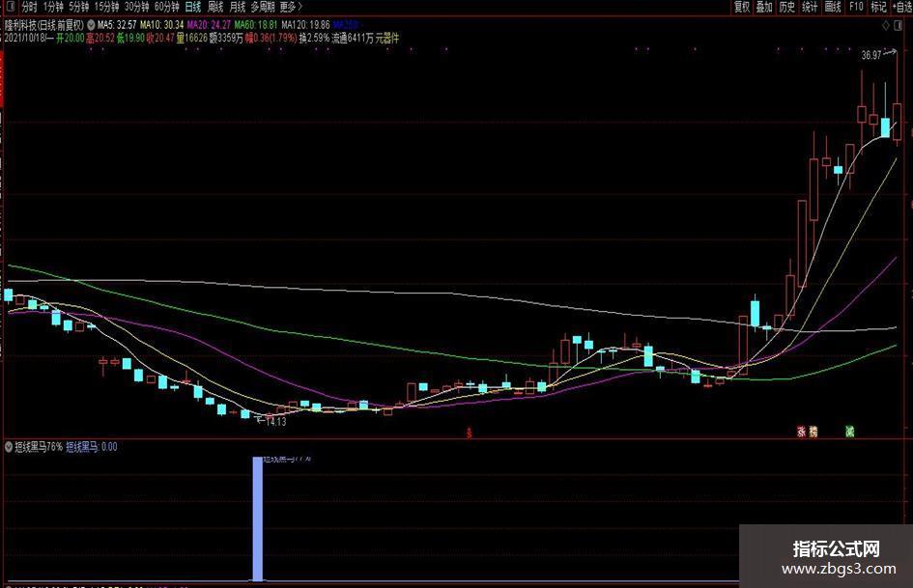
Task: Click the MA5: 32.57 indicator label
Action: coord(117,25)
